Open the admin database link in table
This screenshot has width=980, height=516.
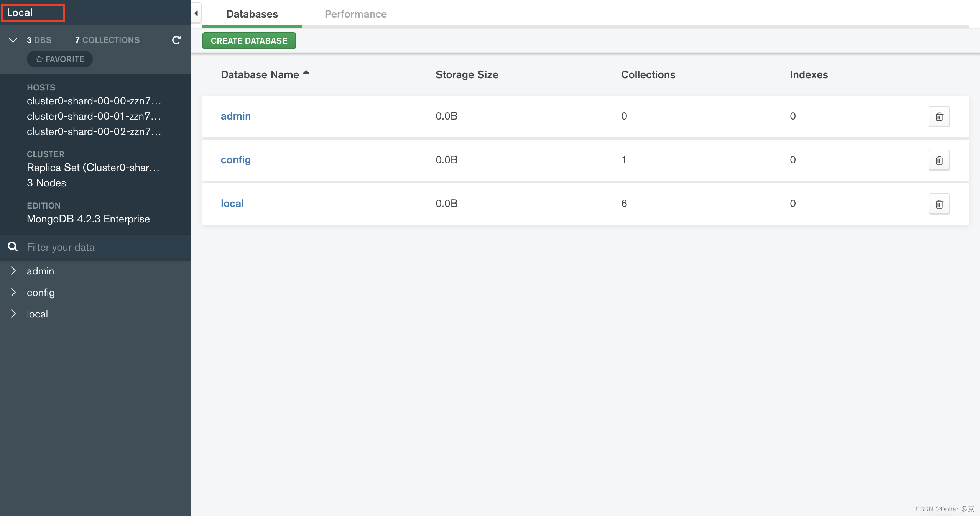coord(235,116)
